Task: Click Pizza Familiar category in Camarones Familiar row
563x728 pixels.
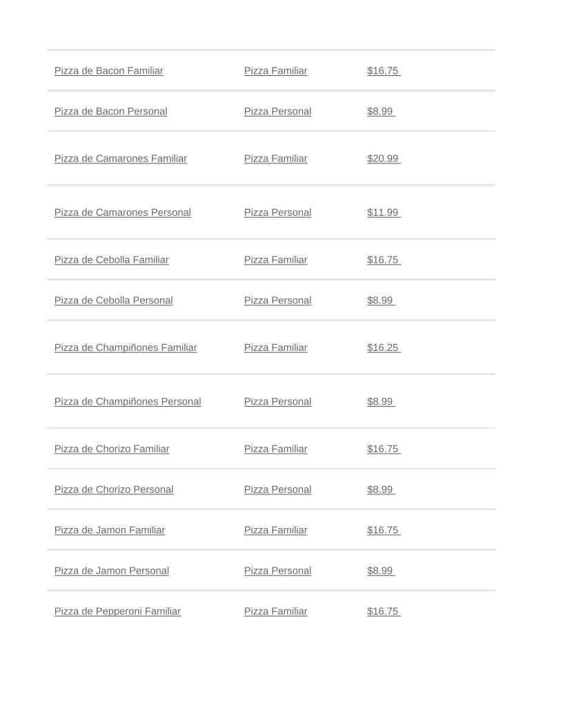Action: (x=275, y=159)
